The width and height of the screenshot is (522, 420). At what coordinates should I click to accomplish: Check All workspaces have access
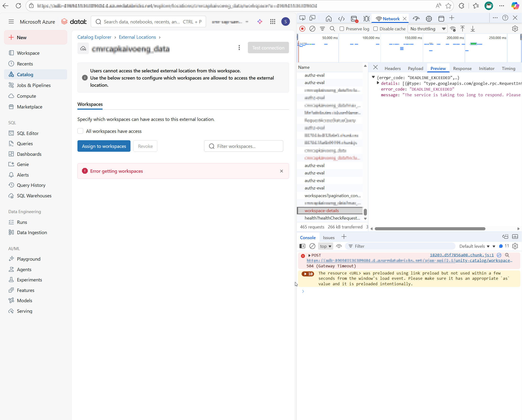tap(80, 131)
